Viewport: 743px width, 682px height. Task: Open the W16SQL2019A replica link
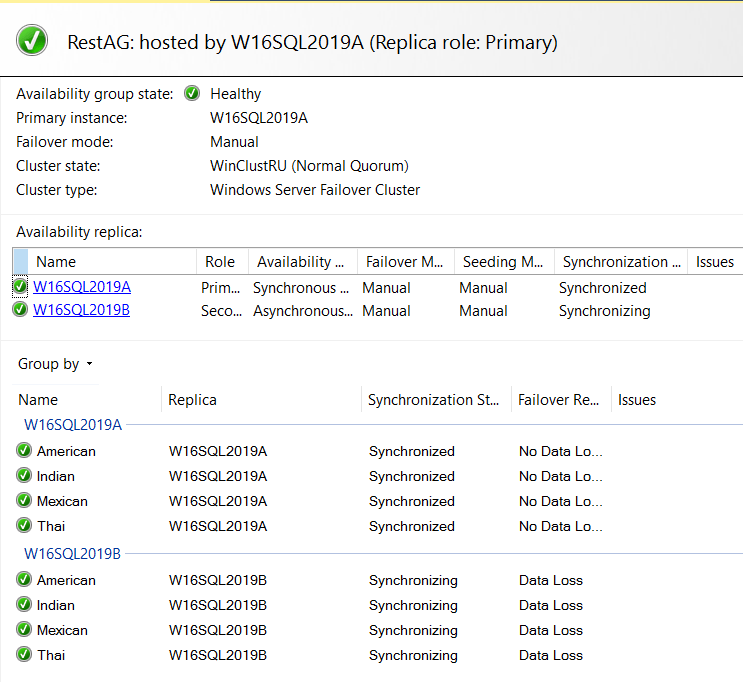(x=82, y=288)
